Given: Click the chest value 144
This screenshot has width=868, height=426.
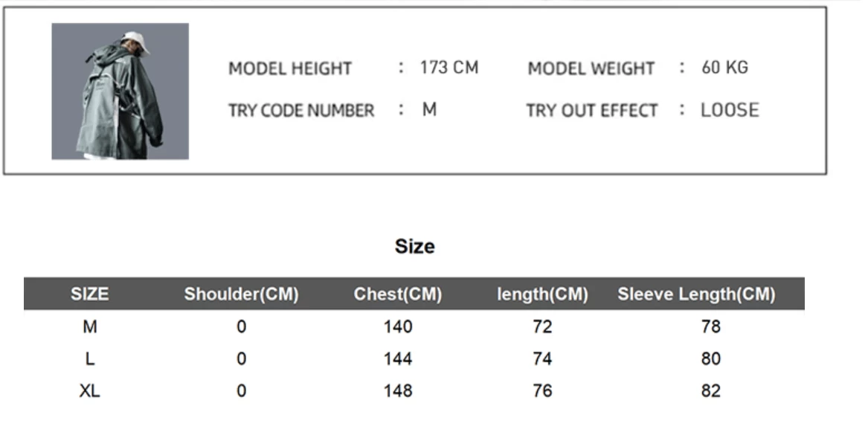Looking at the screenshot, I should click(398, 359).
